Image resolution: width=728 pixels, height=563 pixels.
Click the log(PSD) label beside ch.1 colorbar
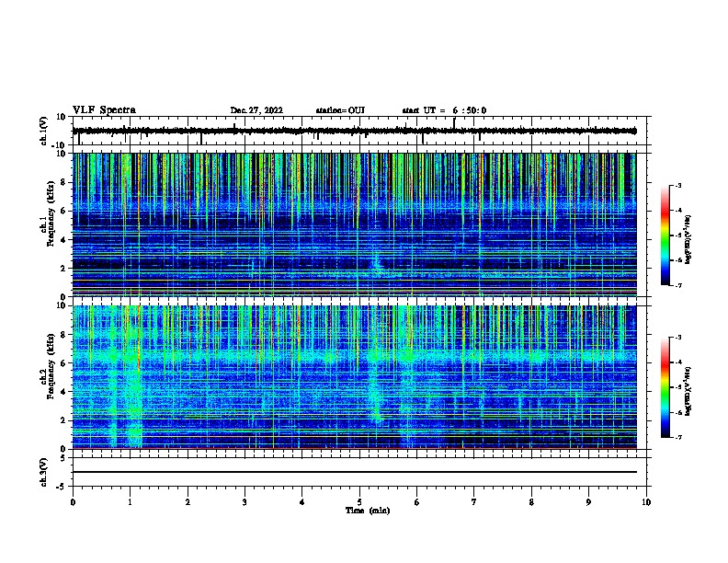(688, 239)
